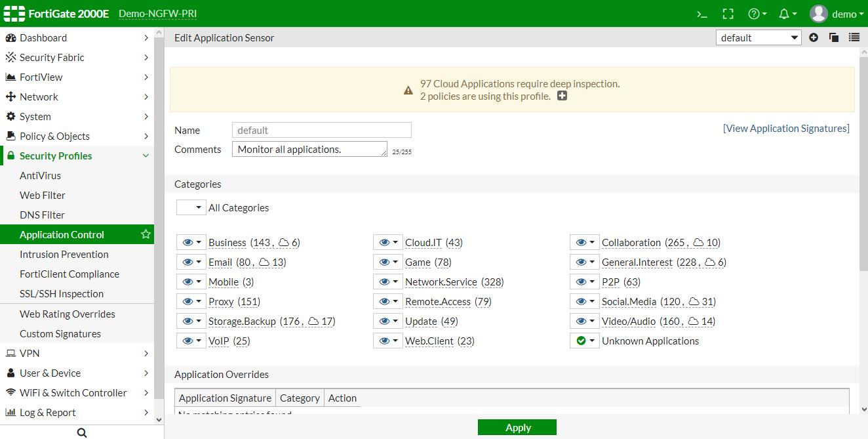
Task: Change Unknown Applications allow action
Action: 585,341
